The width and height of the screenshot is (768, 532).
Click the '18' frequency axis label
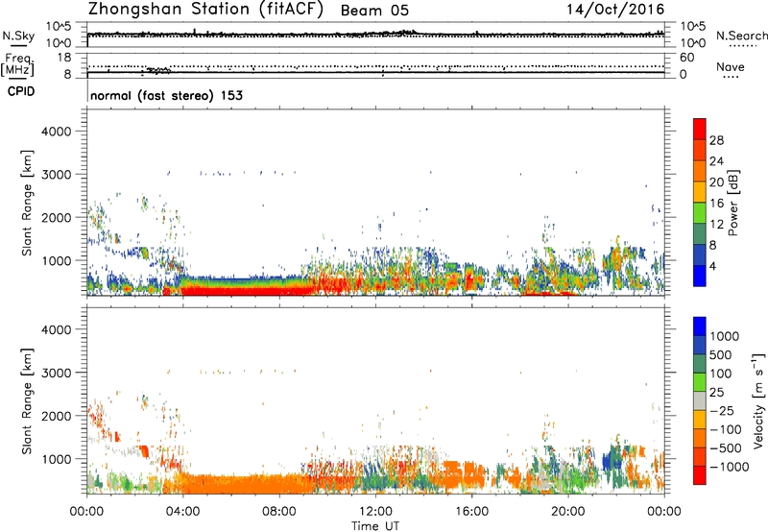coord(63,58)
